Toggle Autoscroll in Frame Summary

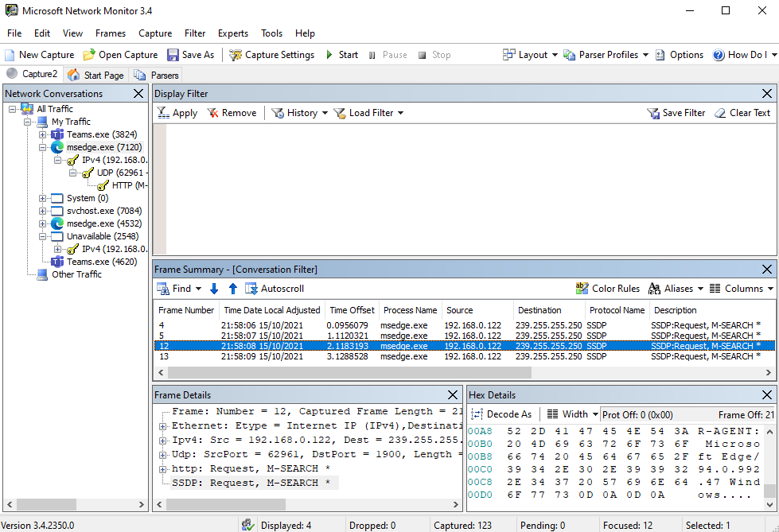click(275, 289)
